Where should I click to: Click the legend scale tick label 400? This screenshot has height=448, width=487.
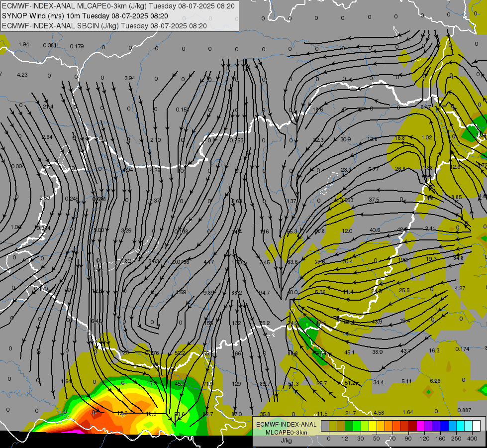(472, 439)
